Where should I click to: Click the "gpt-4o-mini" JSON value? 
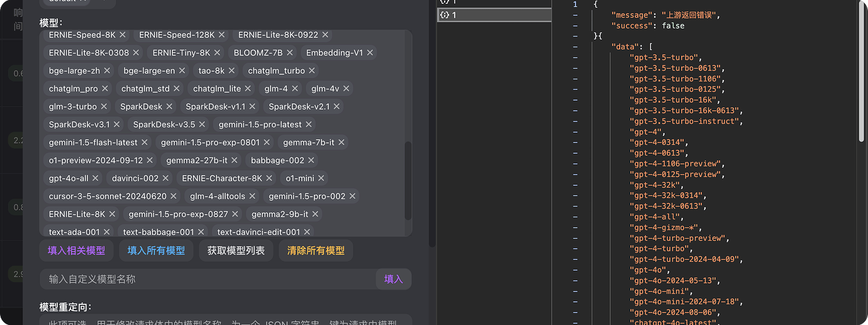point(661,292)
